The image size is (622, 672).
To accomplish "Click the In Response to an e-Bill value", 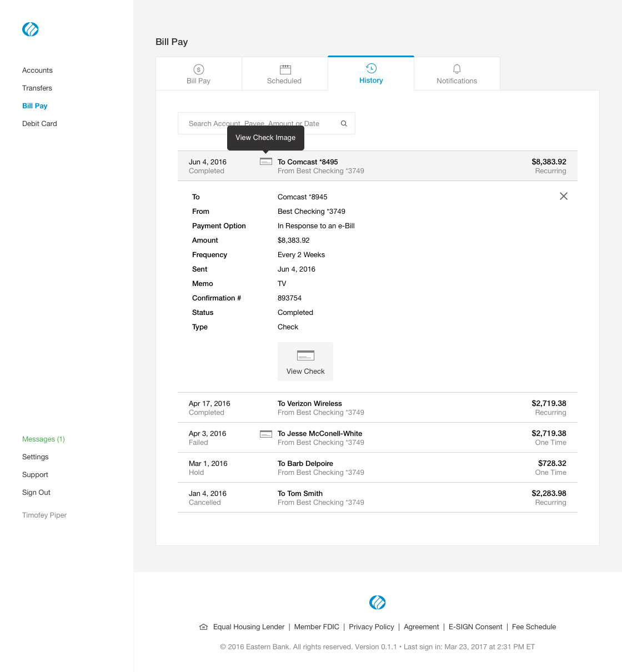I will click(x=316, y=226).
